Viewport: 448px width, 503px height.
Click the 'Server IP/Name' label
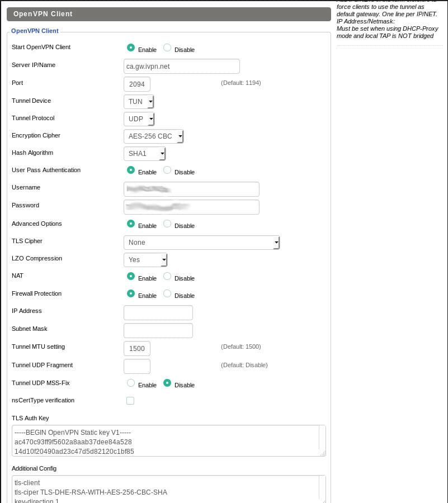pos(34,65)
